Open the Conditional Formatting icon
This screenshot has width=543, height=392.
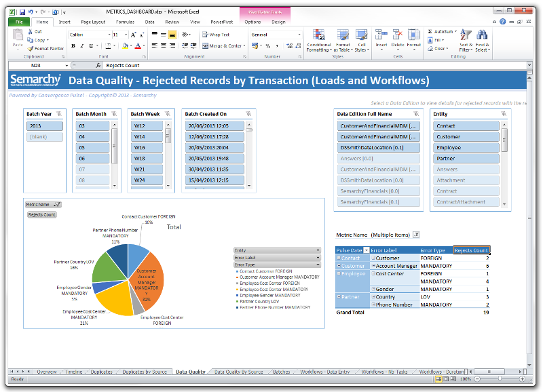point(318,35)
